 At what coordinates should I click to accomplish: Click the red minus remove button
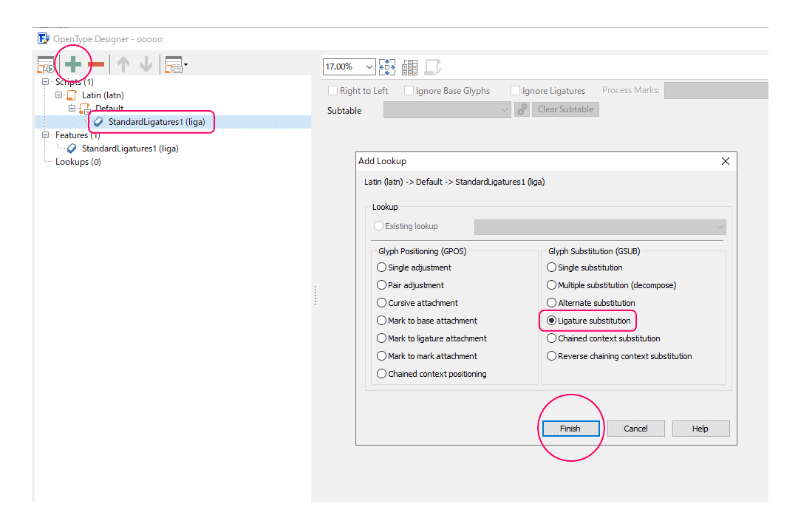96,65
